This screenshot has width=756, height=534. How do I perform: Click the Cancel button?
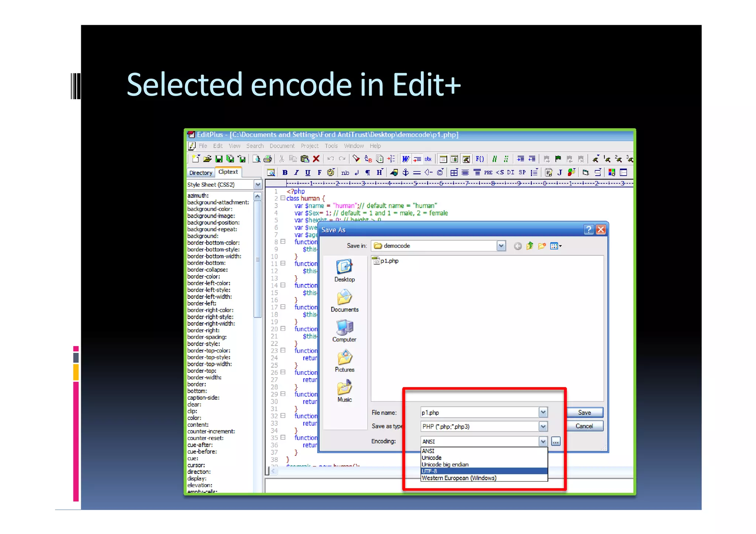pyautogui.click(x=585, y=426)
